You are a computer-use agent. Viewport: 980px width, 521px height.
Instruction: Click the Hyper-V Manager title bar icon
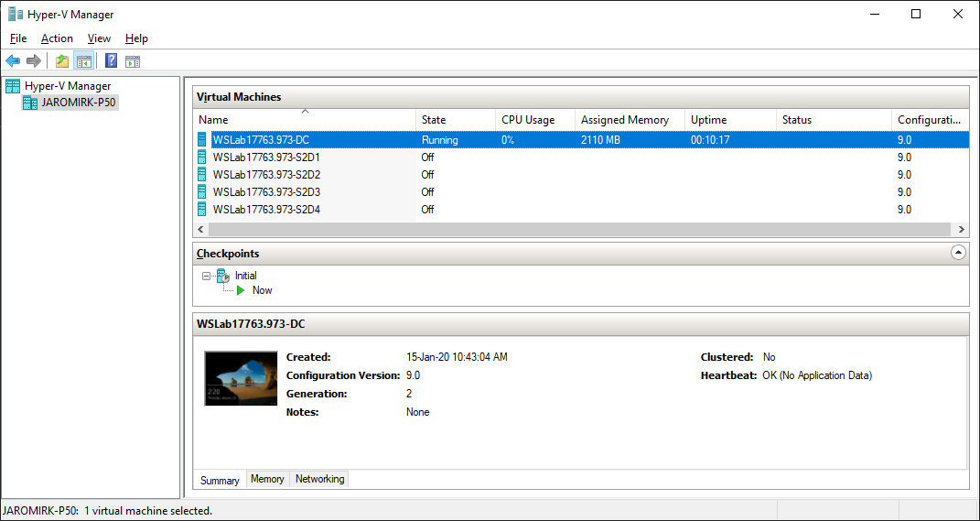point(15,14)
